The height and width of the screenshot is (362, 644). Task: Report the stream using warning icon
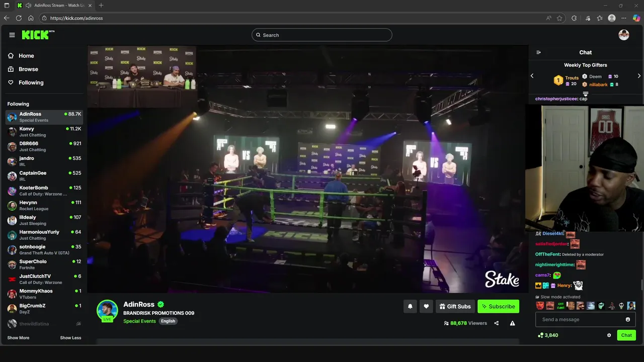coord(512,323)
